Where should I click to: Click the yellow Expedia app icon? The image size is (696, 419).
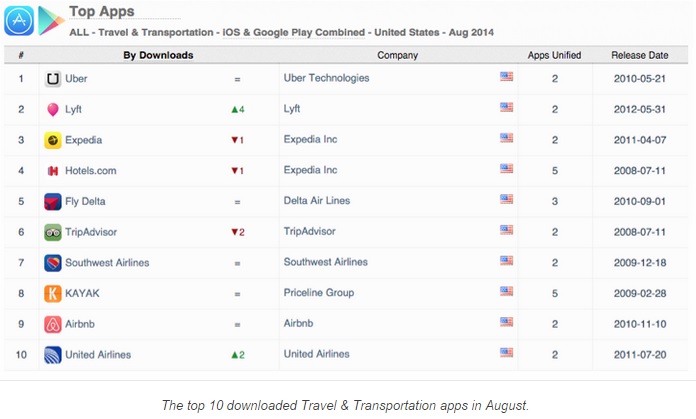(53, 140)
